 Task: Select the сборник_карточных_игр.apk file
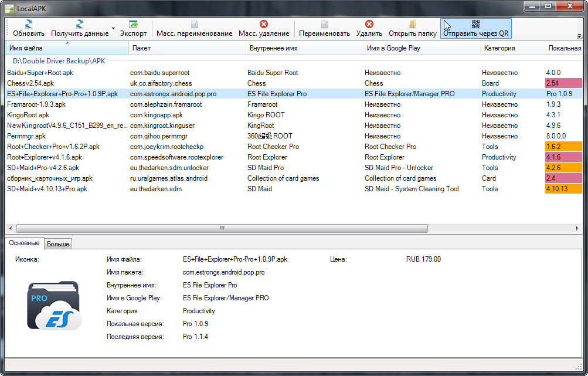pyautogui.click(x=50, y=178)
